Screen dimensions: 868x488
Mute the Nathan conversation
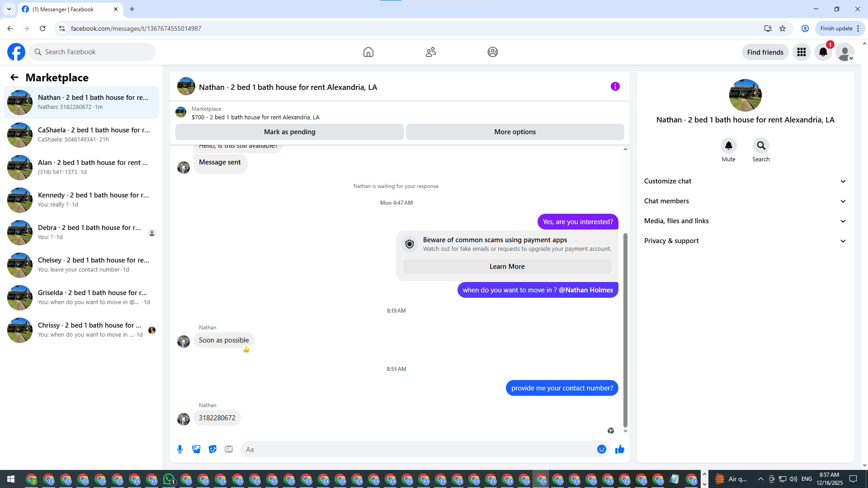click(x=729, y=145)
